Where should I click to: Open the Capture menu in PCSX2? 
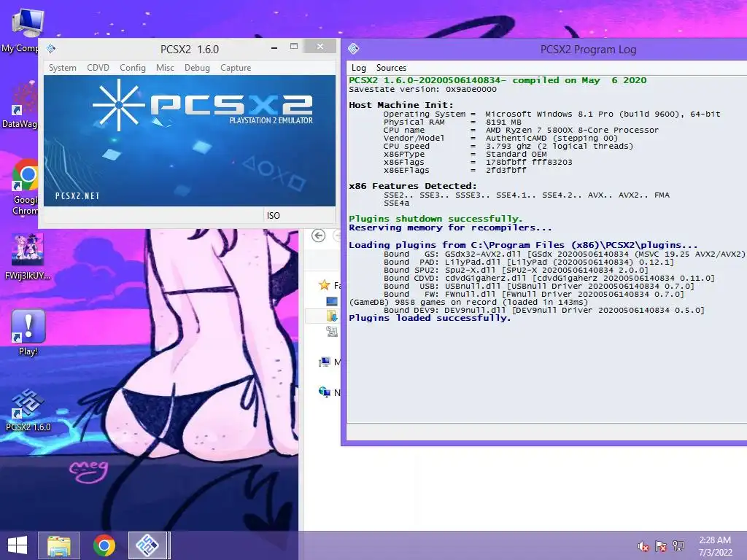tap(236, 68)
